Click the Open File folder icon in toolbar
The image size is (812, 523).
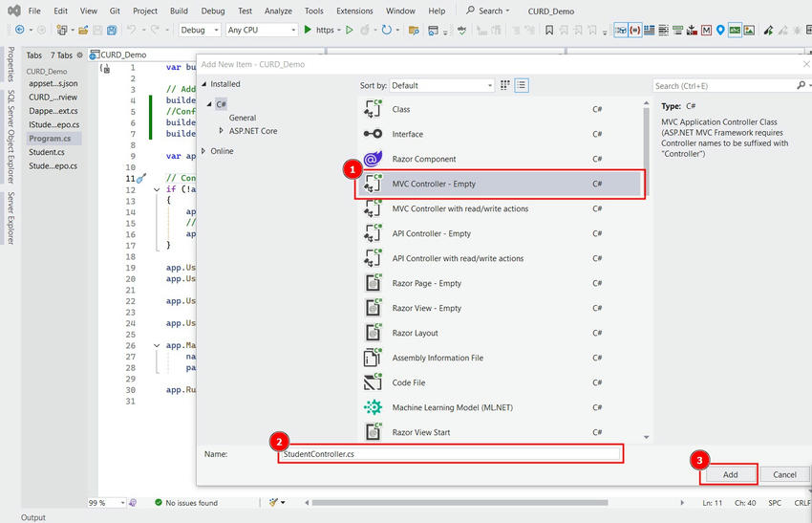click(83, 30)
